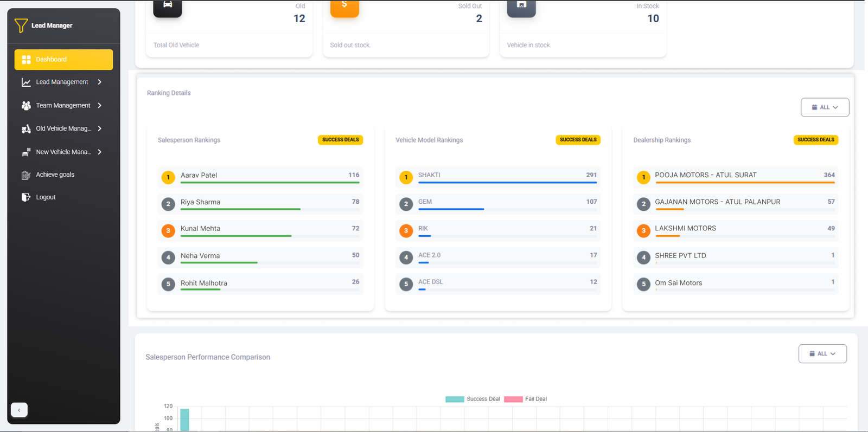
Task: Click the Lead Manager funnel logo icon
Action: coord(21,25)
